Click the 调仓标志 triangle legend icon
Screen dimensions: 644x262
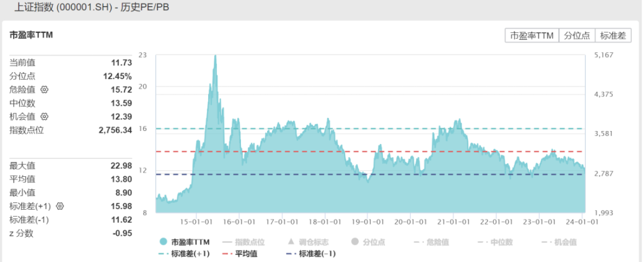(x=290, y=242)
